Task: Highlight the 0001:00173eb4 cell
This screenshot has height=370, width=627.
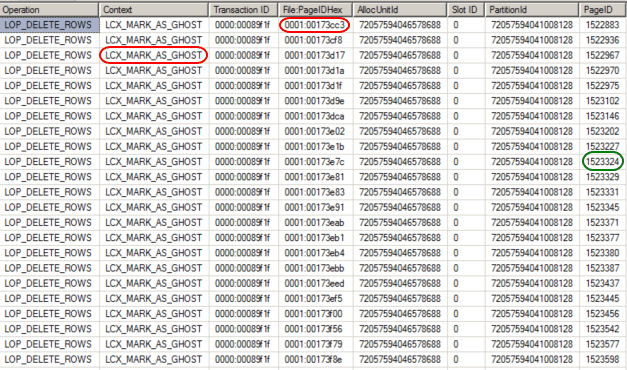Action: (x=315, y=253)
